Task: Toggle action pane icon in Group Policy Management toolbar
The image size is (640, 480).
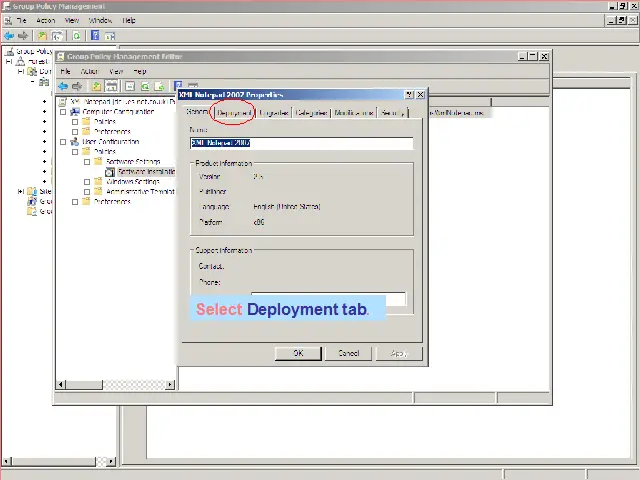Action: (x=110, y=36)
